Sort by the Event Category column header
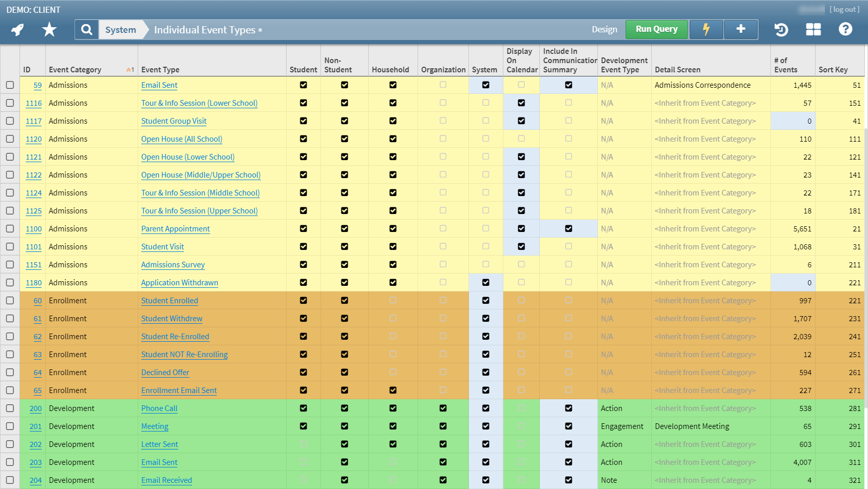Viewport: 868px width, 489px height. [75, 70]
